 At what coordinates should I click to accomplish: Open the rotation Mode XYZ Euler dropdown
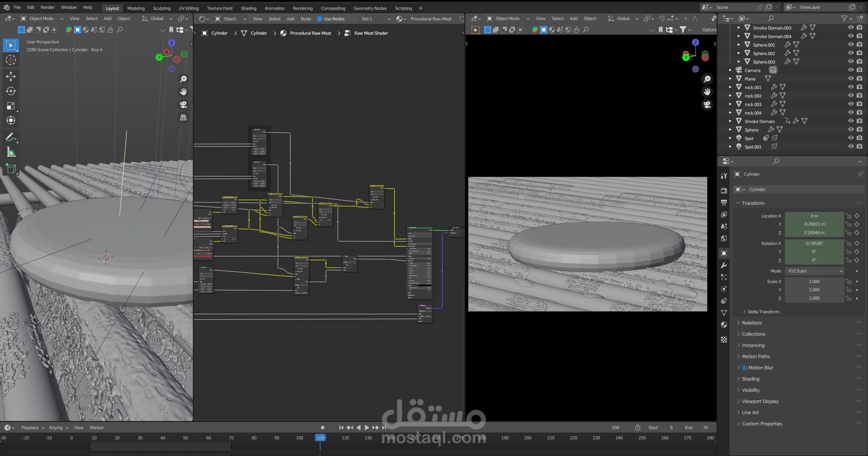click(814, 271)
